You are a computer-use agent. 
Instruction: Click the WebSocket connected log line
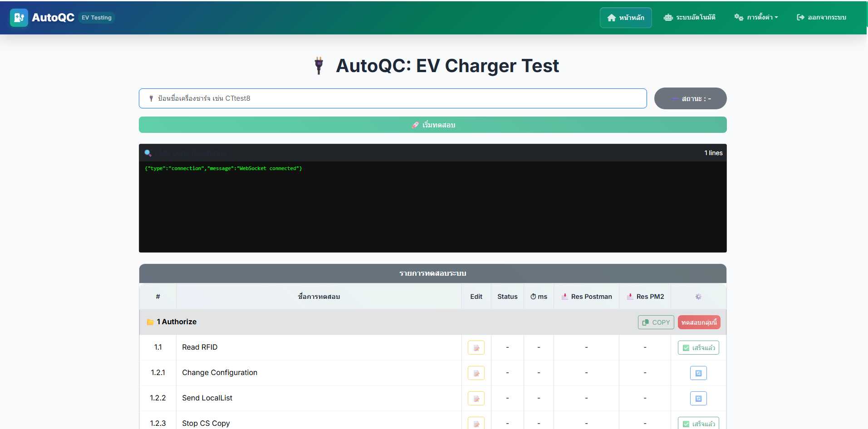(223, 168)
